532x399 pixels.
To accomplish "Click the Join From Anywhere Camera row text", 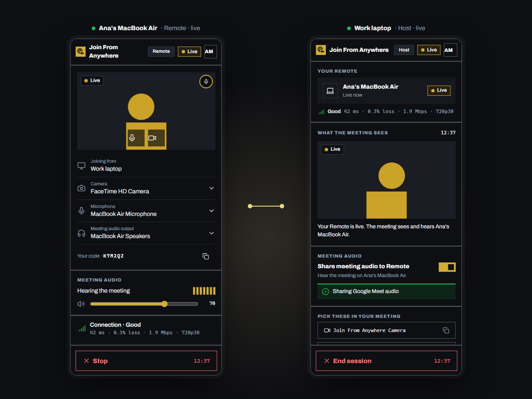I will [x=369, y=330].
